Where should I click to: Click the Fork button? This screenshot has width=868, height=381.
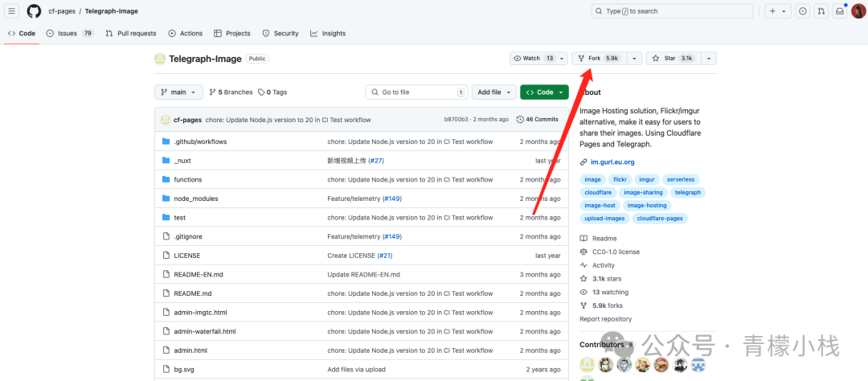[600, 58]
